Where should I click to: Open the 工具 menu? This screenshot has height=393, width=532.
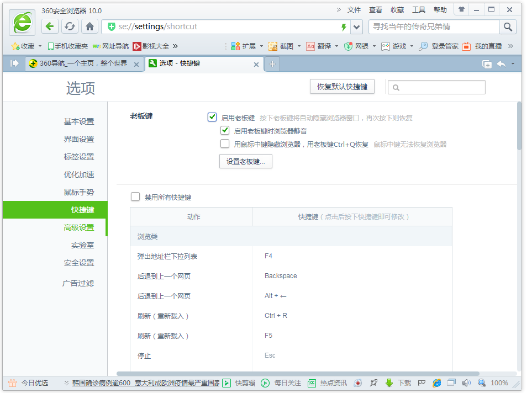point(419,10)
